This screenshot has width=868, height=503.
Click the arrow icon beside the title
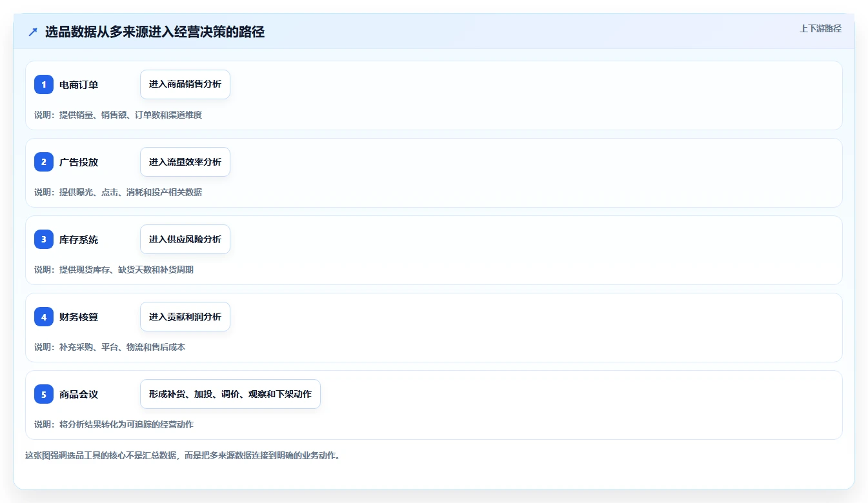[x=33, y=32]
